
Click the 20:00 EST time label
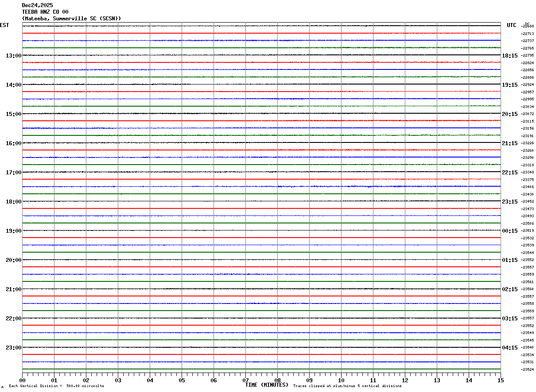[x=14, y=260]
